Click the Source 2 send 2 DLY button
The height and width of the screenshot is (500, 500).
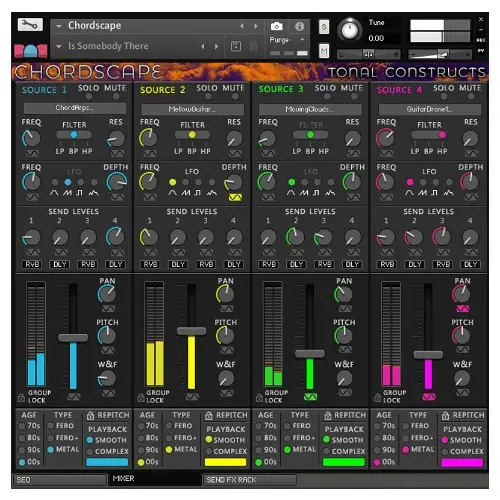[x=178, y=264]
